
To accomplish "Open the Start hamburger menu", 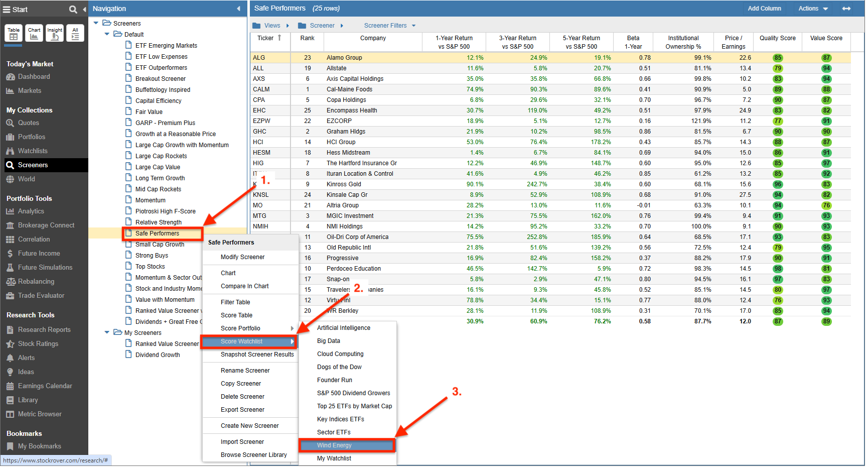I will click(x=7, y=10).
